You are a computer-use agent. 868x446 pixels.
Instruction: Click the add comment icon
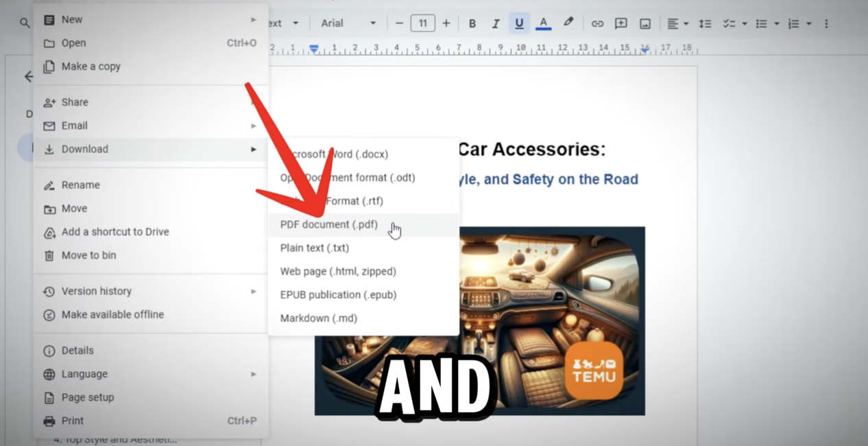621,23
